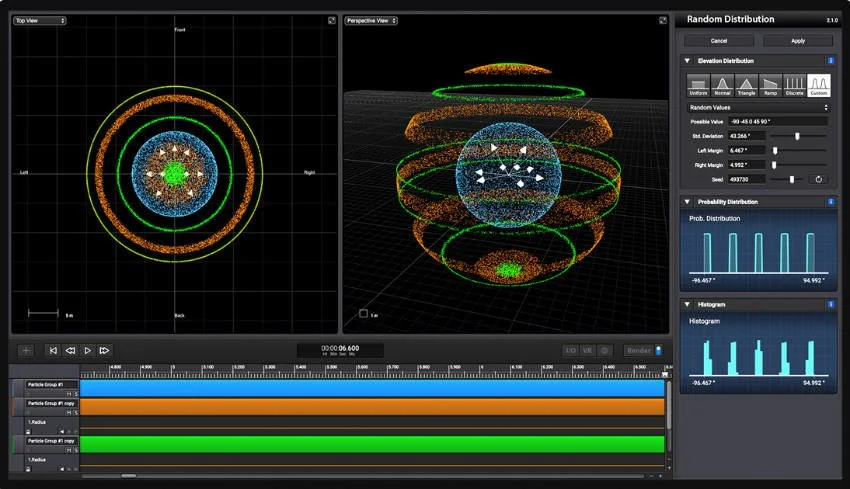This screenshot has height=489, width=850.
Task: Click the timeline horizontal scrollbar thumb
Action: [x=128, y=476]
